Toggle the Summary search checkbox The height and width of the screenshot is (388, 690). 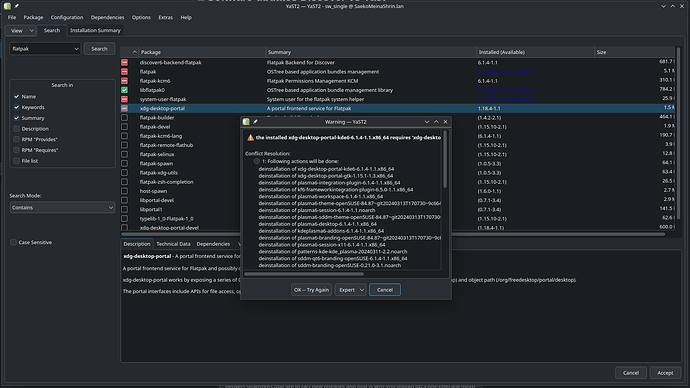pyautogui.click(x=16, y=118)
